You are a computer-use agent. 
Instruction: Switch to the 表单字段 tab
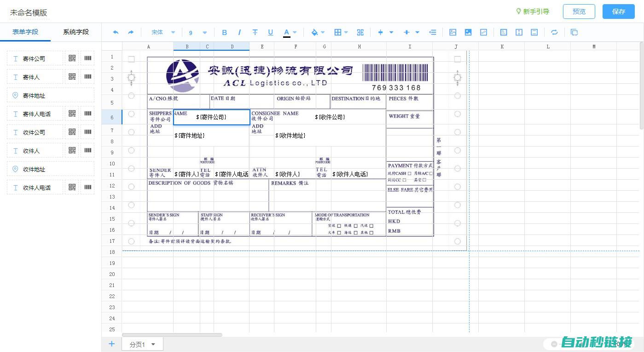[x=25, y=32]
